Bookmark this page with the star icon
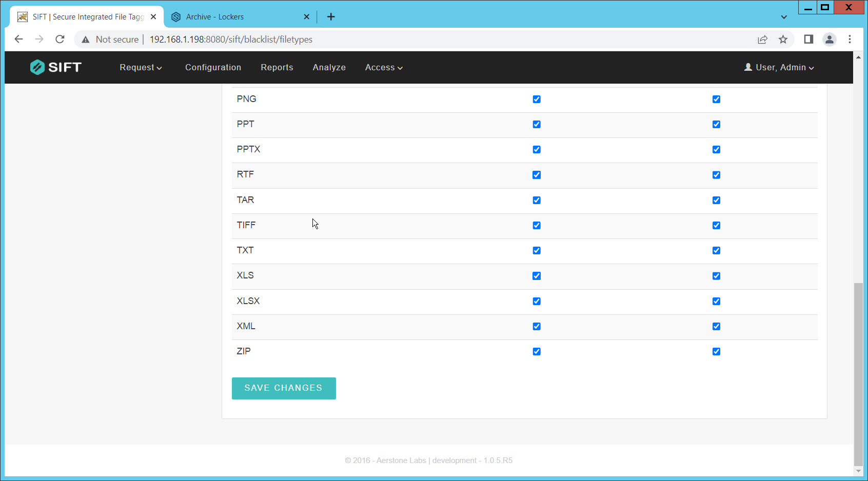868x481 pixels. pyautogui.click(x=783, y=39)
